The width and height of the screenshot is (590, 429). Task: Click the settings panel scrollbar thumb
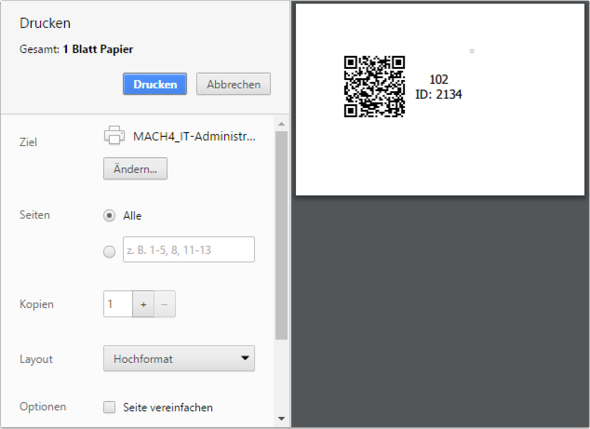click(x=281, y=235)
